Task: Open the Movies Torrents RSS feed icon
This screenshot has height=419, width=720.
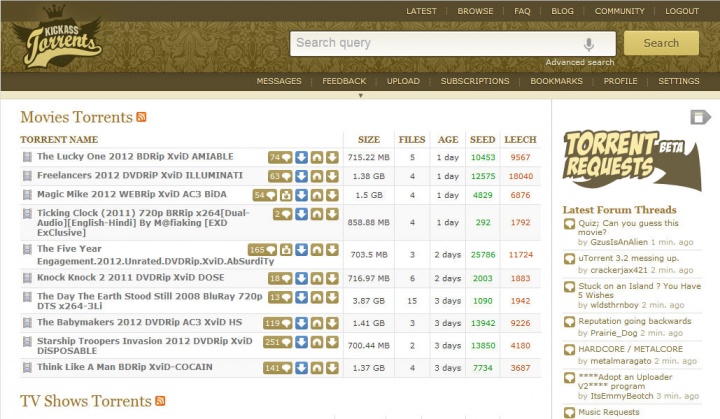Action: [x=141, y=117]
